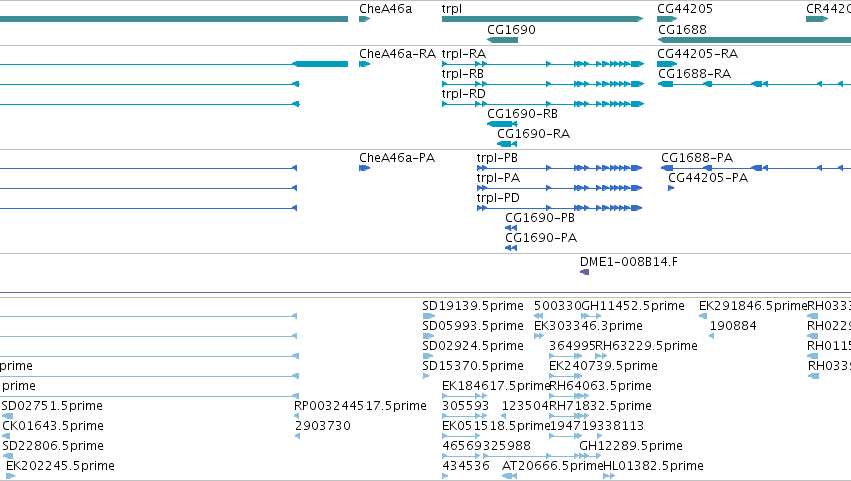Viewport: 851px width, 481px height.
Task: Select the SD22806.5prime label
Action: click(53, 446)
